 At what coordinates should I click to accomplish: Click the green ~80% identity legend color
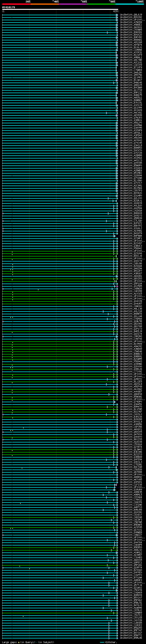pyautogui.click(x=101, y=4)
